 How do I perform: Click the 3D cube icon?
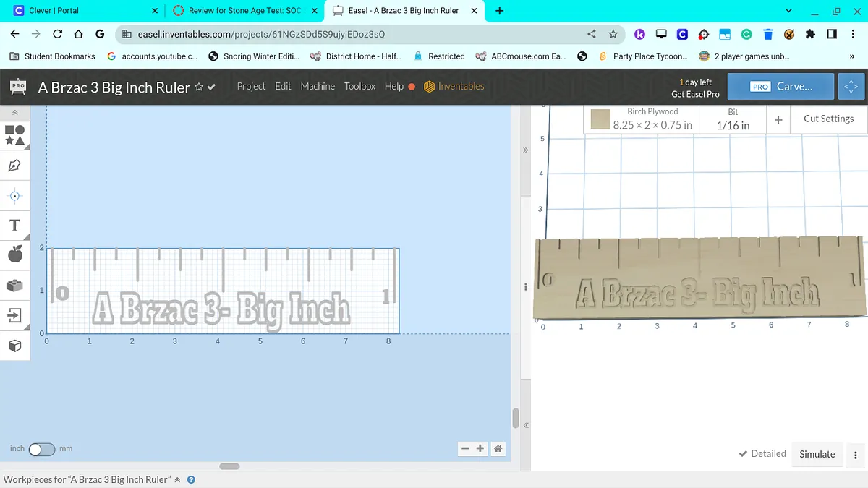coord(14,346)
